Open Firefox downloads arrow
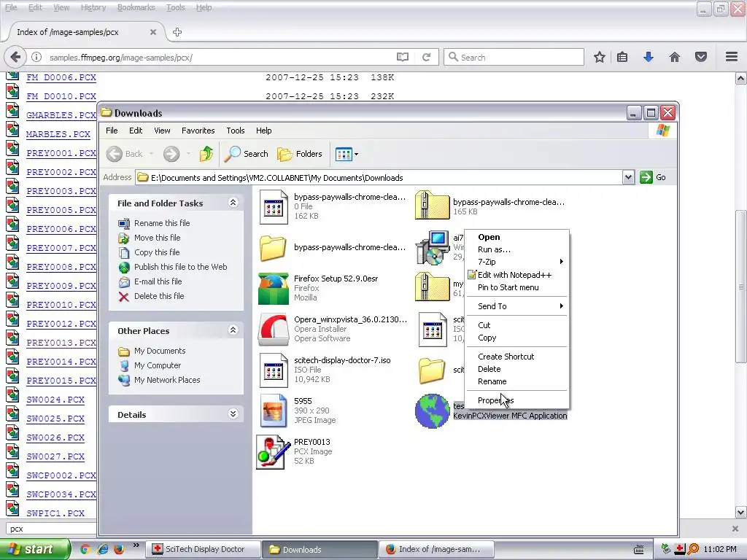The width and height of the screenshot is (747, 560). click(649, 57)
